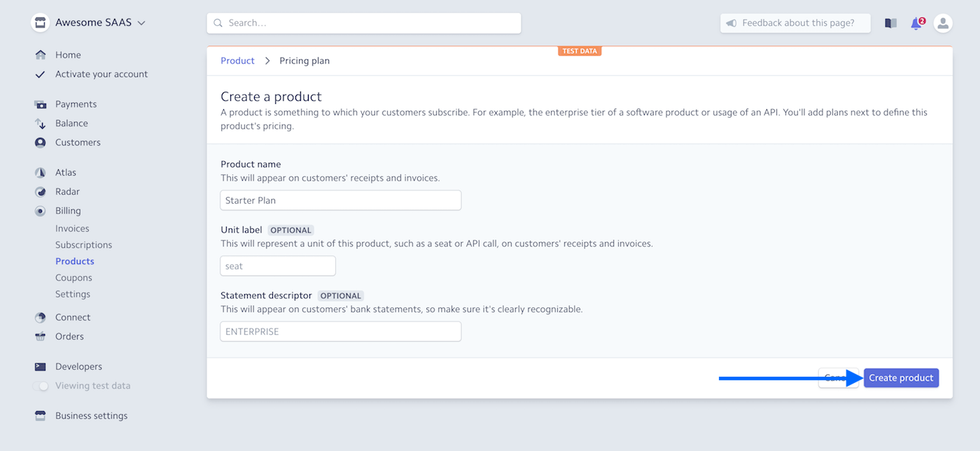Open notifications bell icon
The width and height of the screenshot is (980, 451).
[x=916, y=23]
